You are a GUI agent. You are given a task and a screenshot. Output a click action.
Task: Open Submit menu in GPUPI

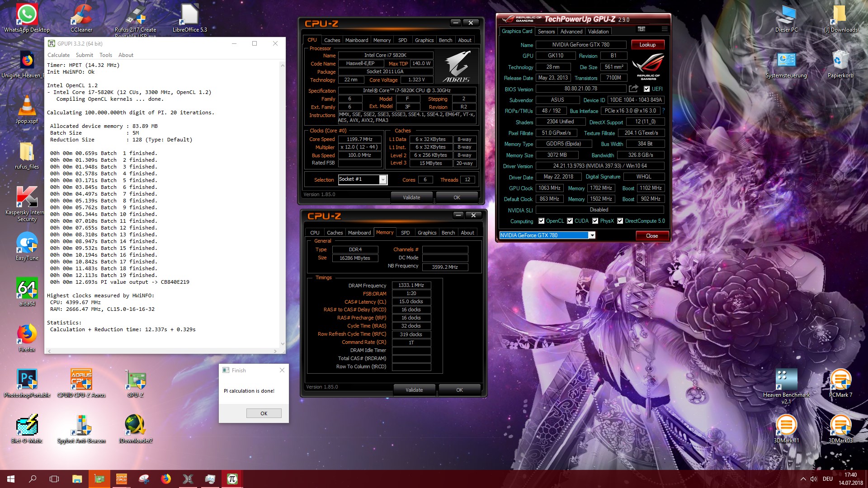(85, 55)
